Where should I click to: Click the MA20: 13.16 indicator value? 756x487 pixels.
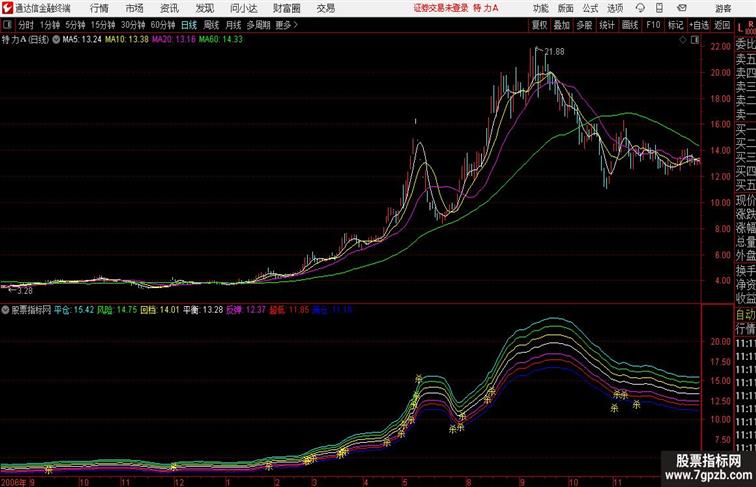tap(174, 40)
